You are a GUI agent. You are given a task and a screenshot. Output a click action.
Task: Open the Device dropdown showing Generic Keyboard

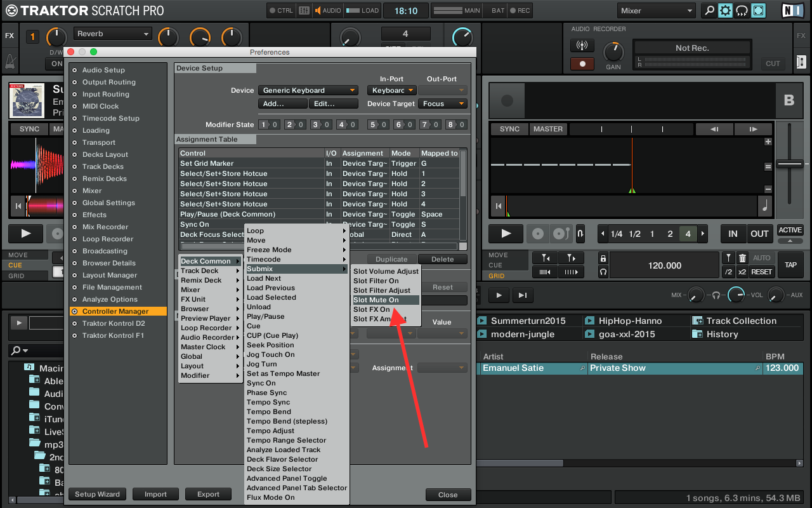click(x=308, y=90)
